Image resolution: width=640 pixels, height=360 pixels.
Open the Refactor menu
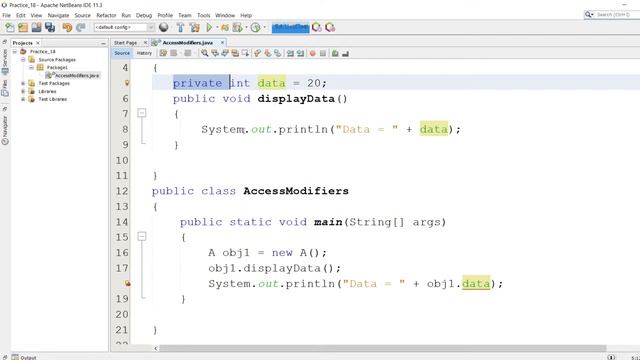pos(106,15)
